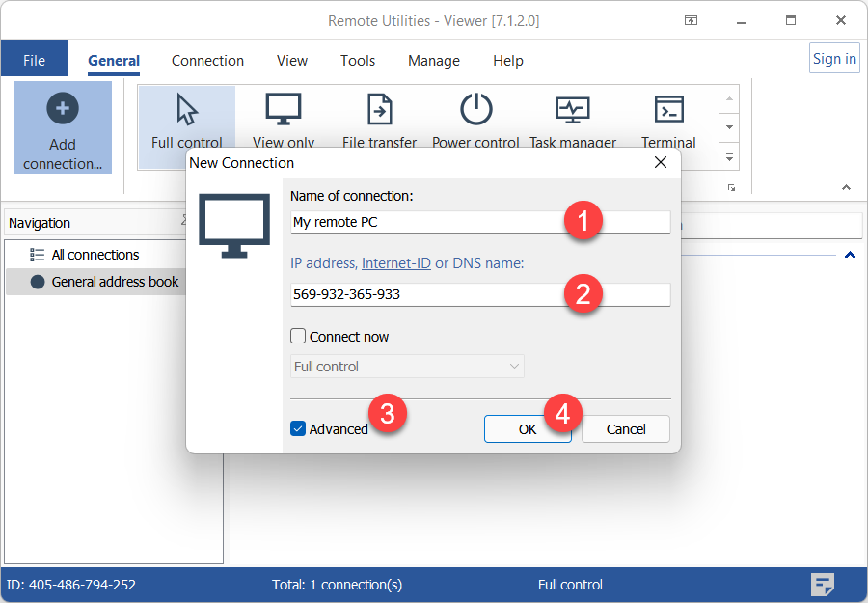Click the notes icon in status bar
Image resolution: width=868 pixels, height=603 pixels.
coord(822,584)
